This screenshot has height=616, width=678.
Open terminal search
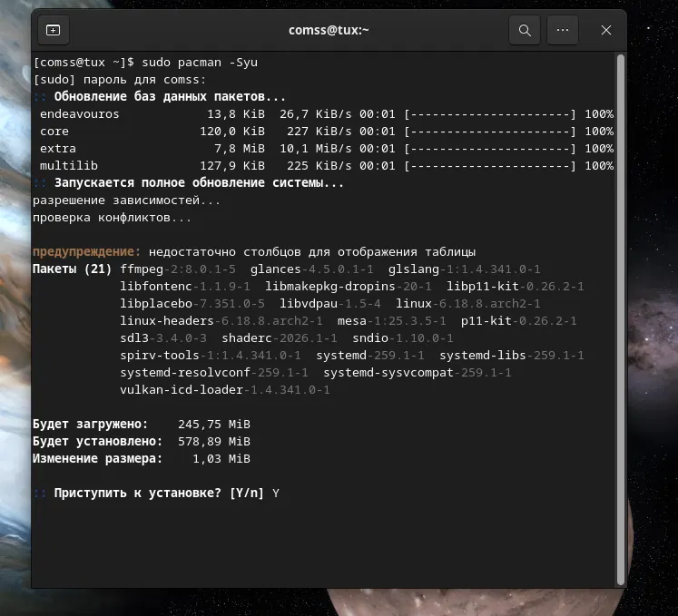click(x=525, y=30)
